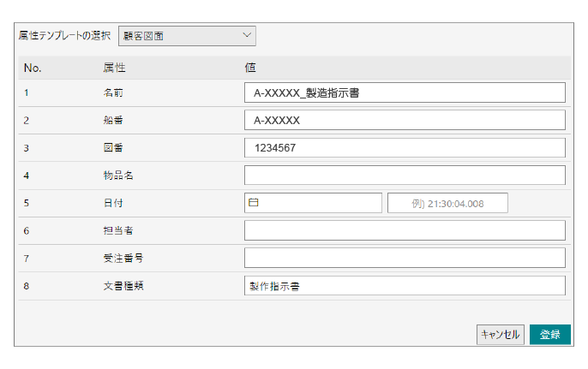Click the empty 担当者 input field
Image resolution: width=588 pixels, height=369 pixels.
click(x=405, y=230)
